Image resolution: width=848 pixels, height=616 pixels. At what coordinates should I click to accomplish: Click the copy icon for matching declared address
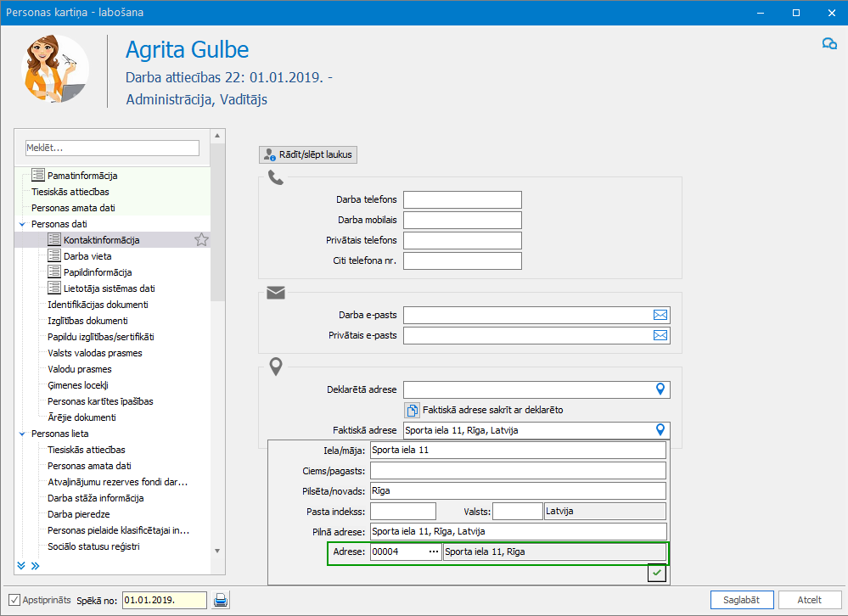pyautogui.click(x=413, y=410)
